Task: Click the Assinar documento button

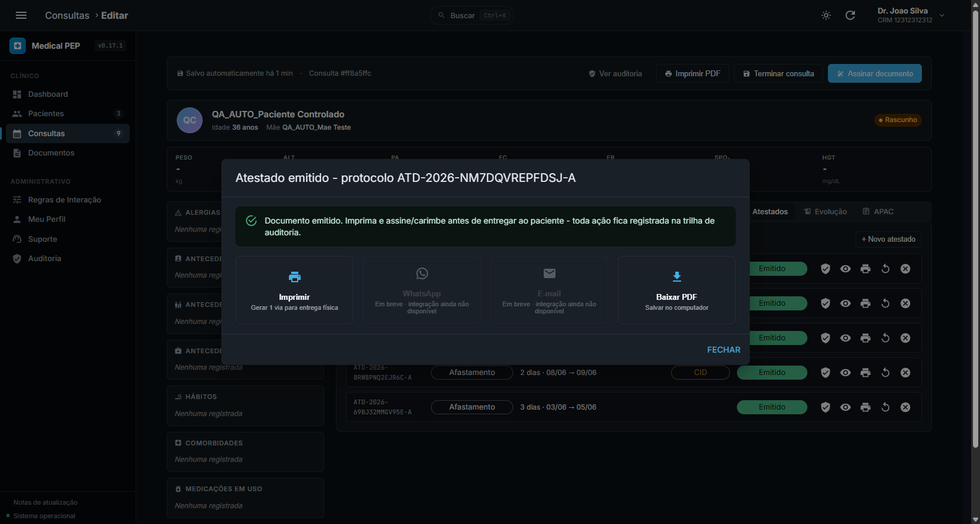Action: coord(875,73)
